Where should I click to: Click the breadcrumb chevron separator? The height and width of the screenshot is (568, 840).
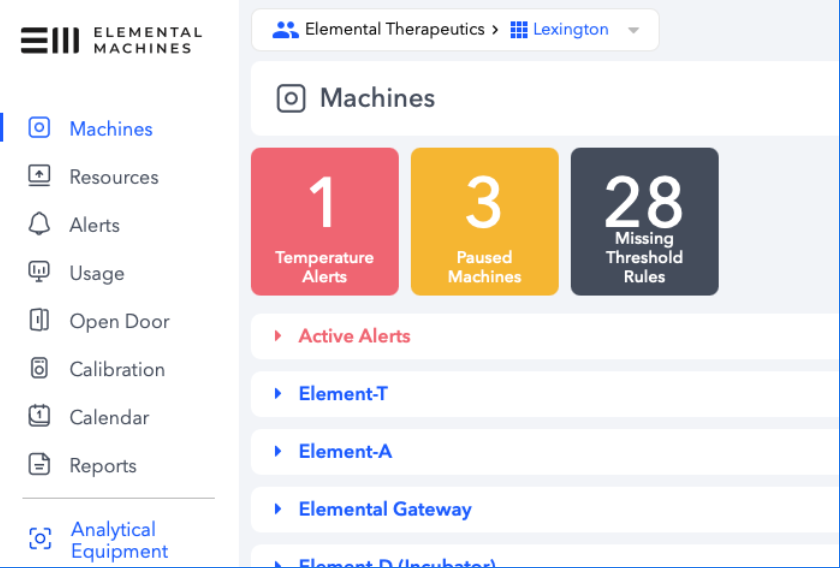(496, 29)
